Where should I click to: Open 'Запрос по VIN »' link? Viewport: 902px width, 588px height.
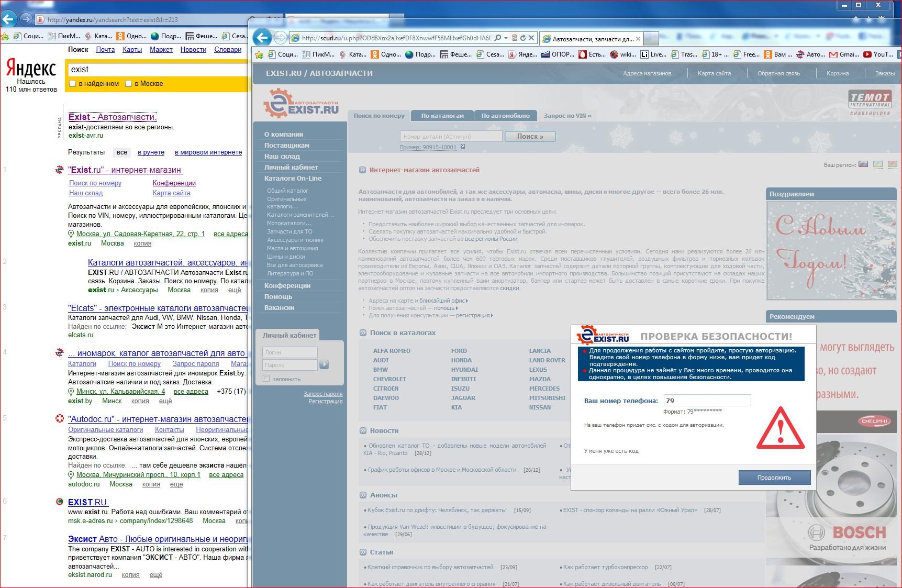(x=567, y=116)
